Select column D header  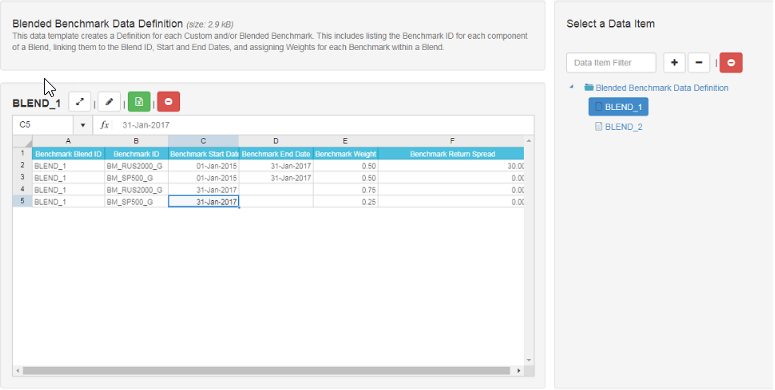click(x=276, y=141)
